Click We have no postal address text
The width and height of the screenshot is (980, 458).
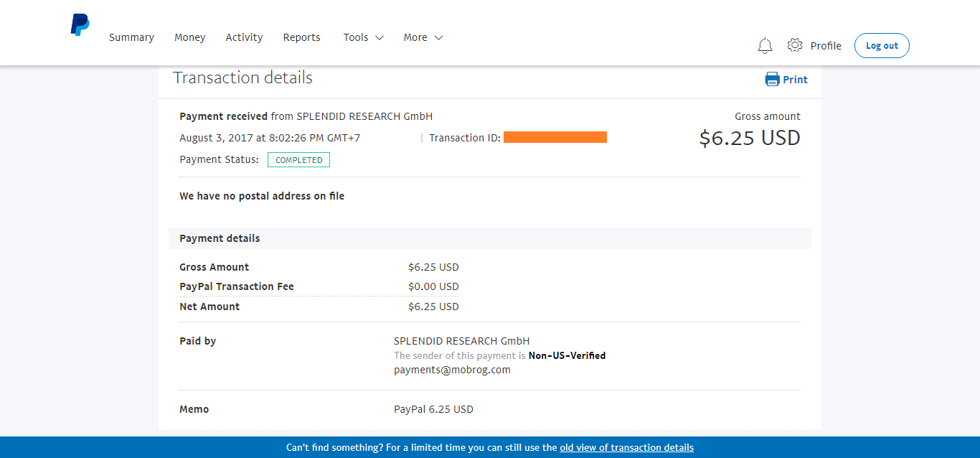262,196
